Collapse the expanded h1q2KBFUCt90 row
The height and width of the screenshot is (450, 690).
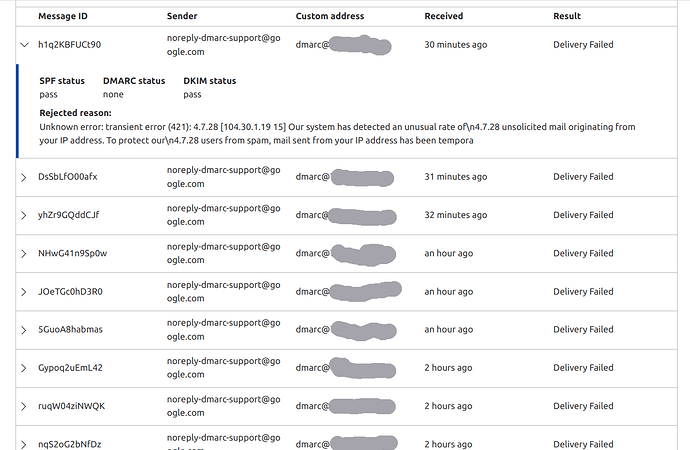(25, 45)
